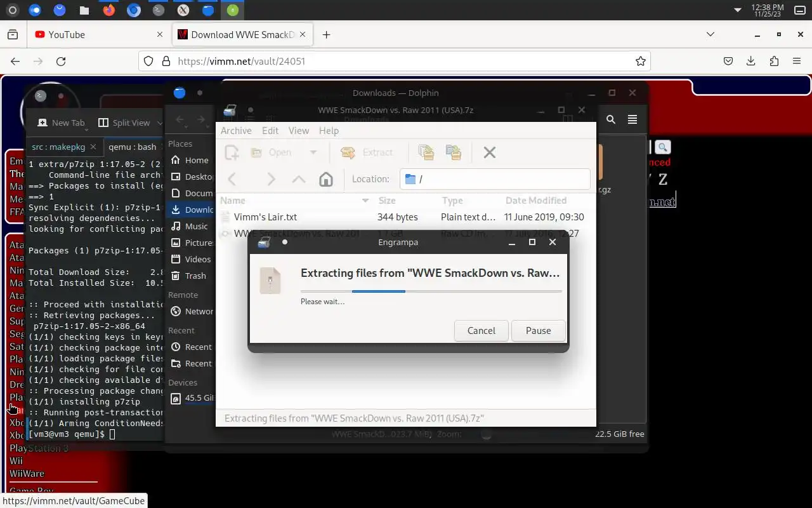Open the Edit menu in Engrampa
The height and width of the screenshot is (508, 812).
tap(270, 130)
